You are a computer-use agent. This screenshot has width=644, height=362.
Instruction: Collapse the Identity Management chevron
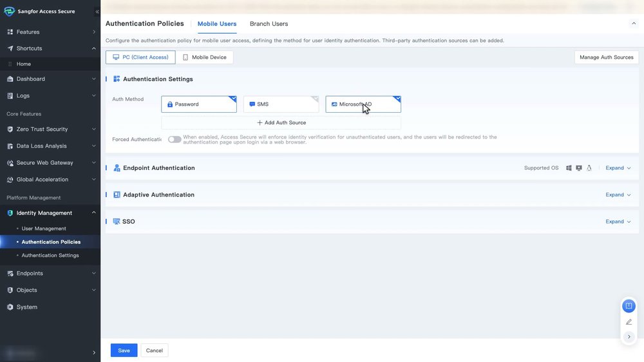pyautogui.click(x=93, y=213)
